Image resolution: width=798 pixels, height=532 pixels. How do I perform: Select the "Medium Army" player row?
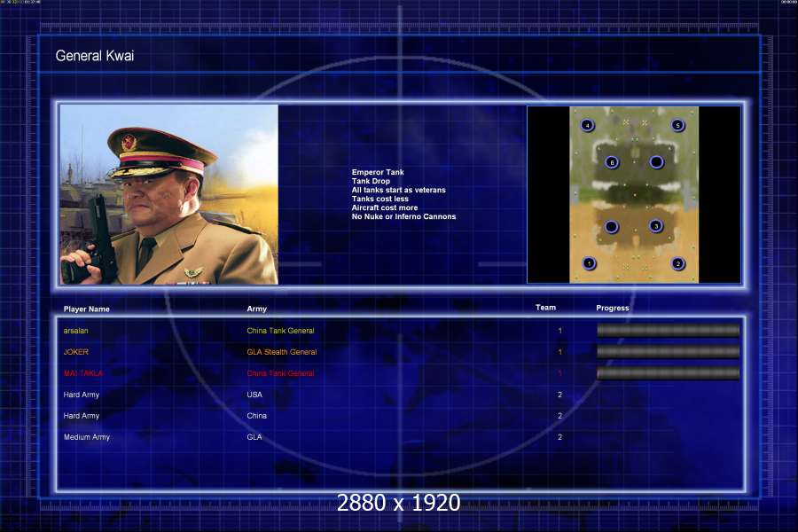click(x=399, y=437)
